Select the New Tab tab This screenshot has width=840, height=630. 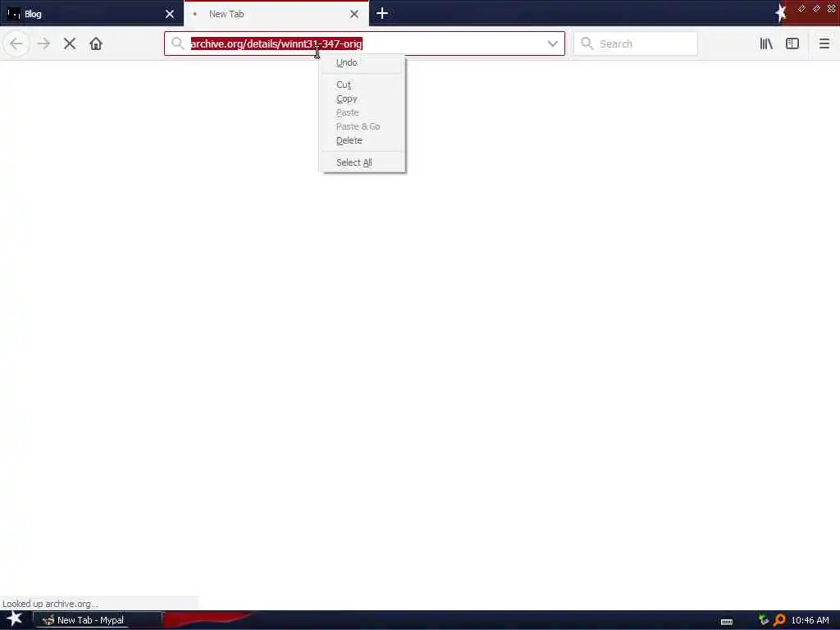coord(276,14)
